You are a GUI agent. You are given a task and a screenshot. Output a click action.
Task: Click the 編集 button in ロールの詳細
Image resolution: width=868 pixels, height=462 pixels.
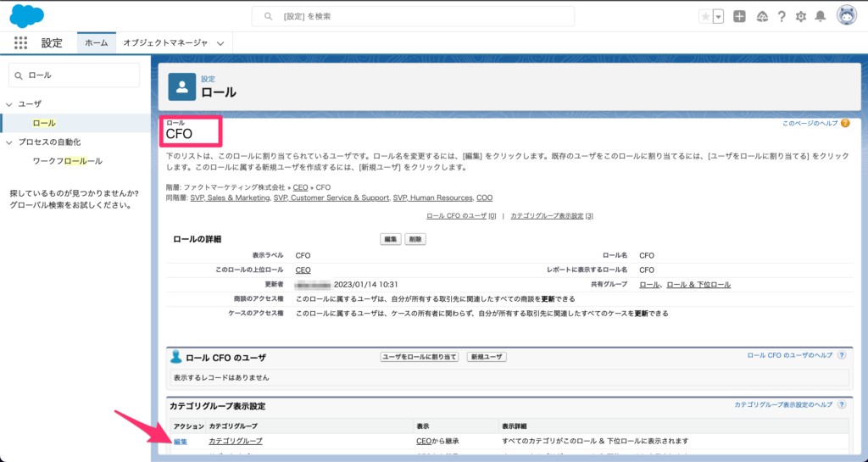coord(391,239)
